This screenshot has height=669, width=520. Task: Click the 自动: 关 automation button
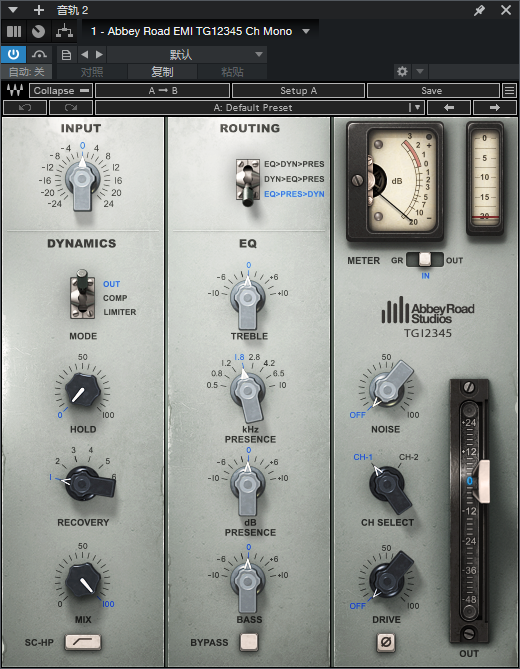pyautogui.click(x=26, y=72)
